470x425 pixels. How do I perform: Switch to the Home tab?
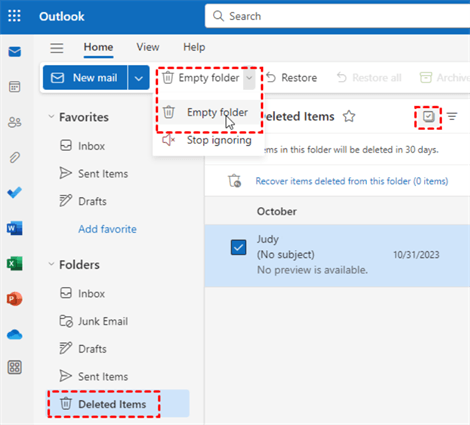click(98, 47)
